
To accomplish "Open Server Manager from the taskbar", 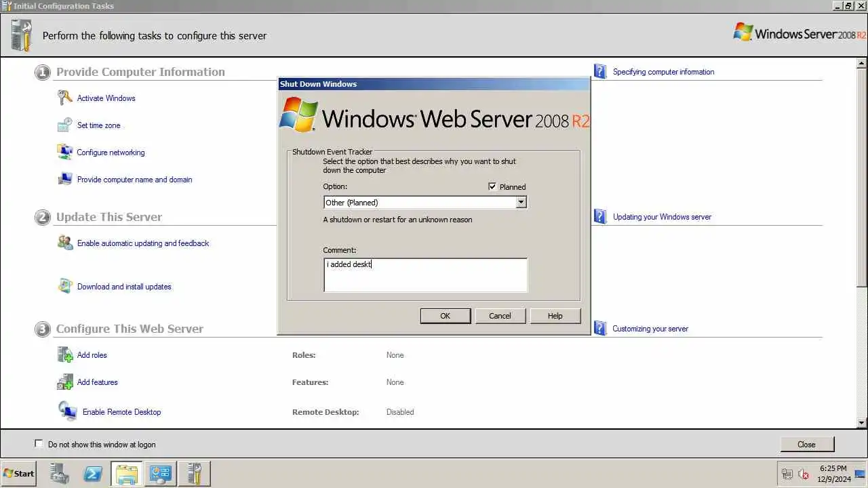I will pos(59,474).
